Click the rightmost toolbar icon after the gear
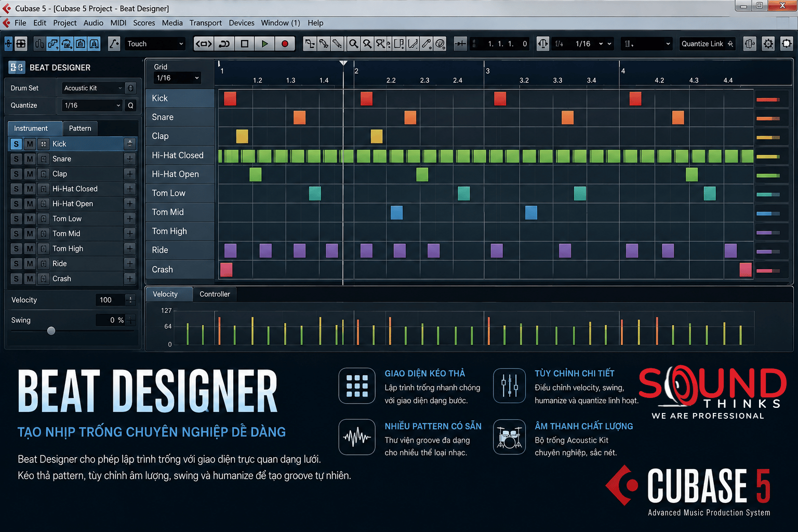This screenshot has height=532, width=798. coord(787,44)
